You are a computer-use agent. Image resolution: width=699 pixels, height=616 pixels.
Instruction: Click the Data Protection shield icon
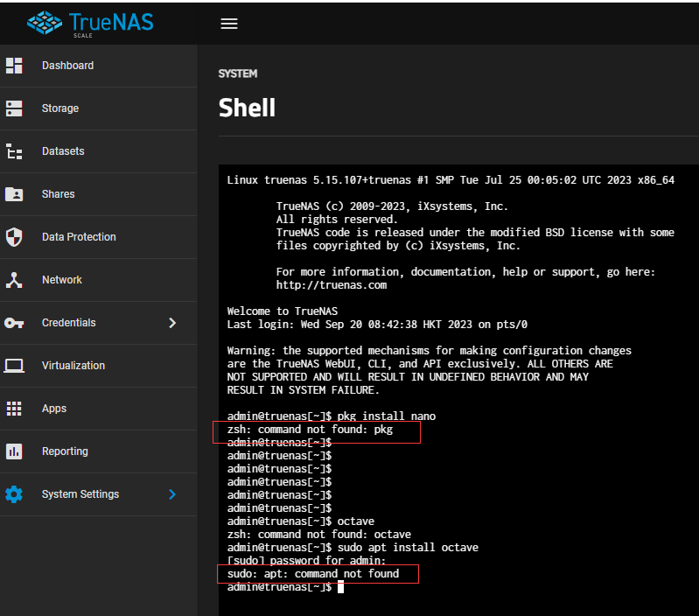[14, 236]
